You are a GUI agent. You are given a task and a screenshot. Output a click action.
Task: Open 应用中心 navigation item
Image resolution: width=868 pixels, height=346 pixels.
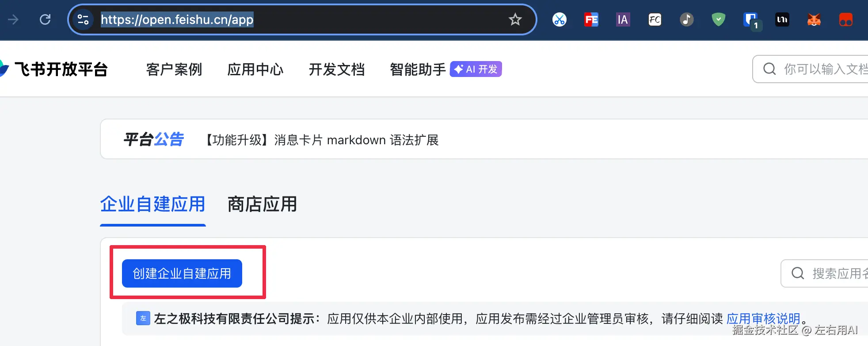pos(255,69)
